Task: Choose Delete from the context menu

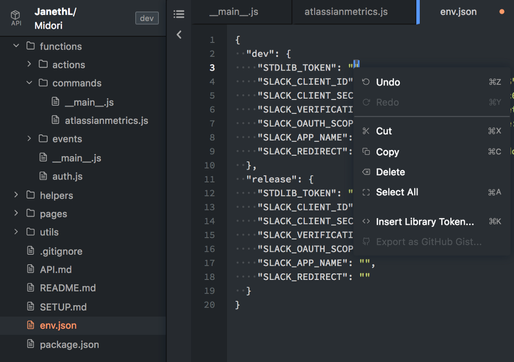Action: click(x=432, y=172)
